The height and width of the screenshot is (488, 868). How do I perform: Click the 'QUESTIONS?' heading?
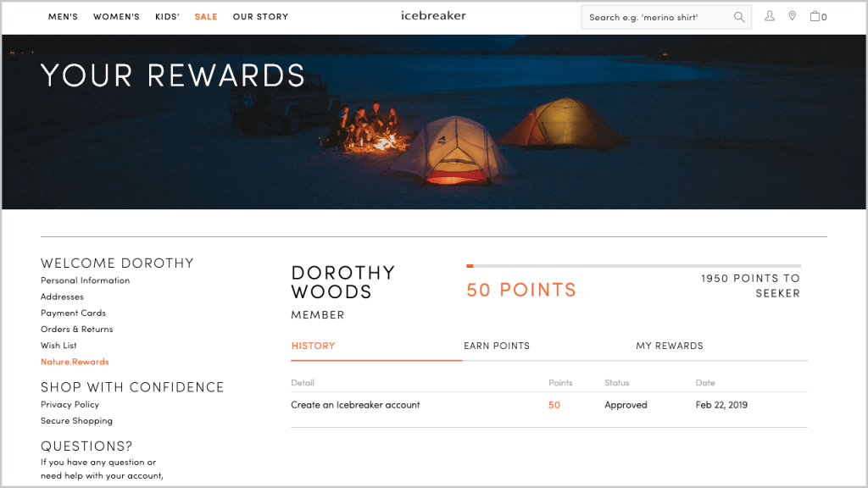(x=87, y=446)
